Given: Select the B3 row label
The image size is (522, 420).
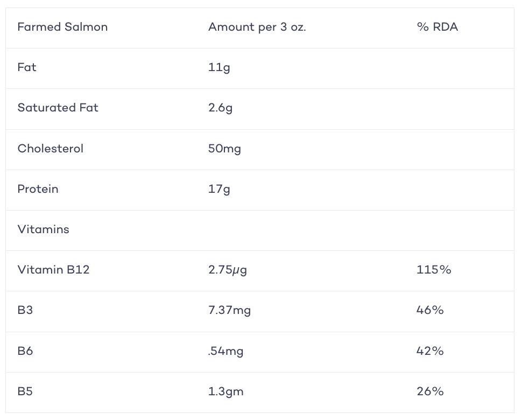Looking at the screenshot, I should click(x=25, y=310).
